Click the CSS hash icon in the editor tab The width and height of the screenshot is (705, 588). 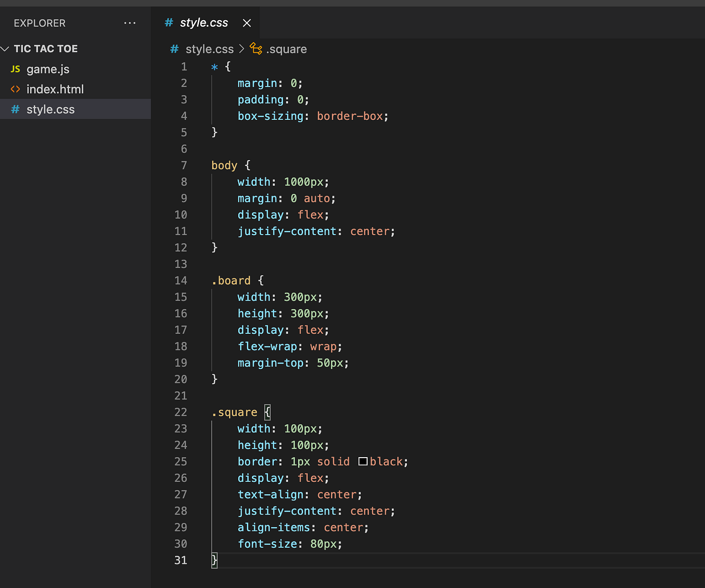point(169,23)
